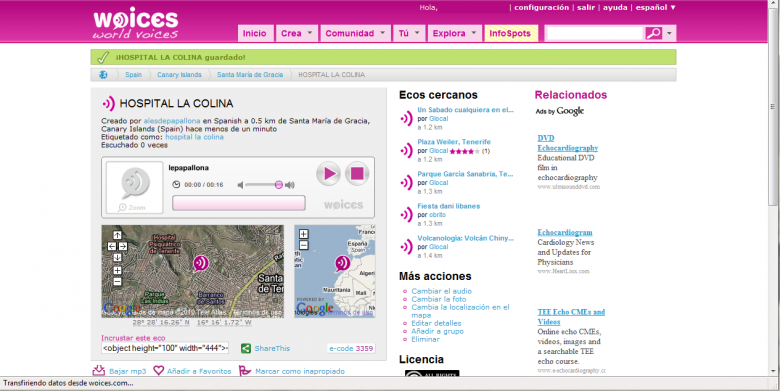The height and width of the screenshot is (391, 780).
Task: Open the español language selector
Action: [655, 7]
